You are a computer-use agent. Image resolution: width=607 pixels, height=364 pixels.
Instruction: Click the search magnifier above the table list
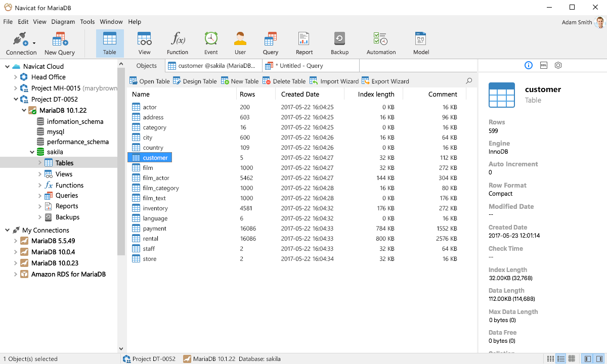(468, 80)
